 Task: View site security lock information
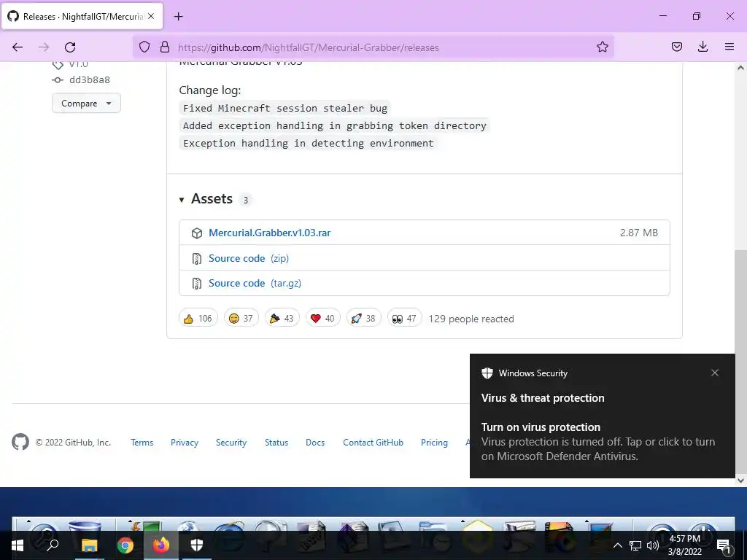click(165, 47)
